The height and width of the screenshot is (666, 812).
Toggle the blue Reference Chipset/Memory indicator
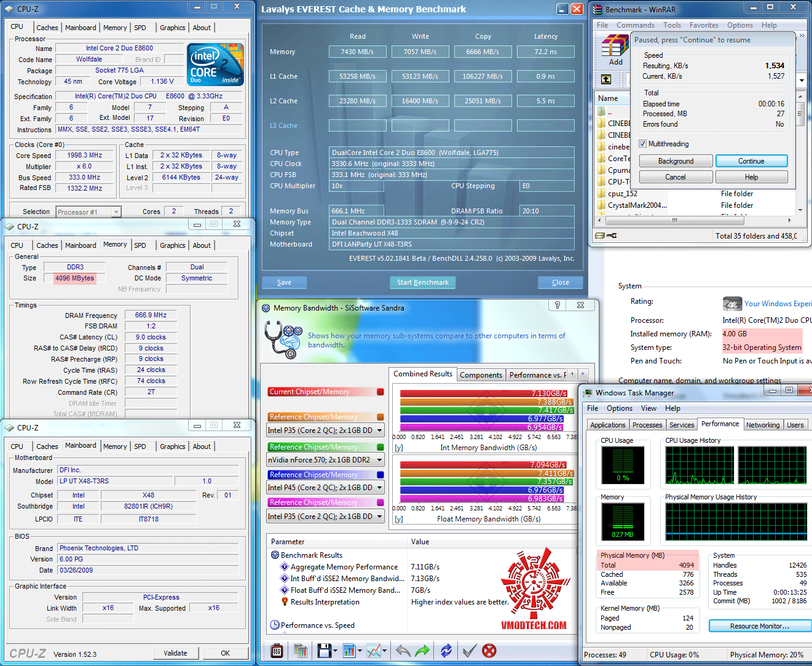(380, 475)
